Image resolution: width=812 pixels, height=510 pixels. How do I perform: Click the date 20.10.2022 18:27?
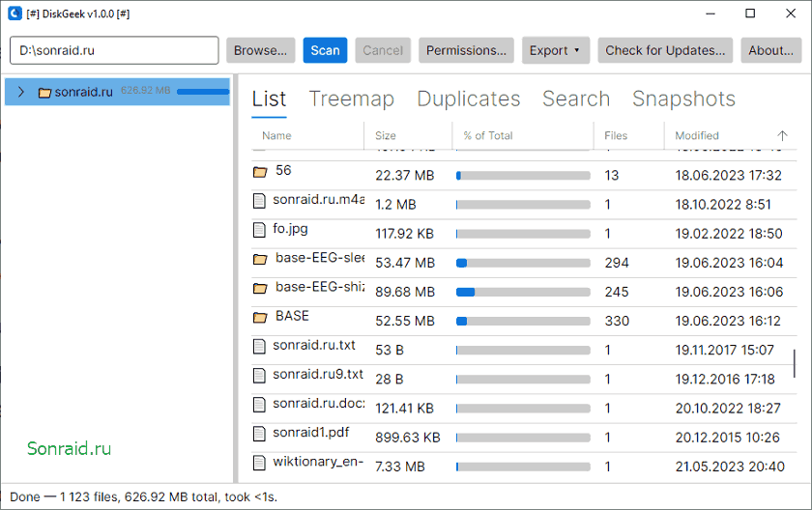click(728, 409)
